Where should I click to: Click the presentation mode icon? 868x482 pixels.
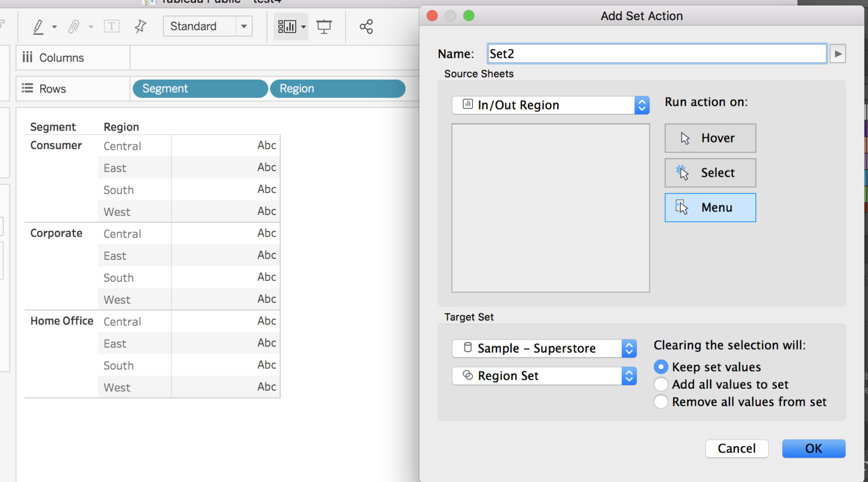click(x=324, y=27)
